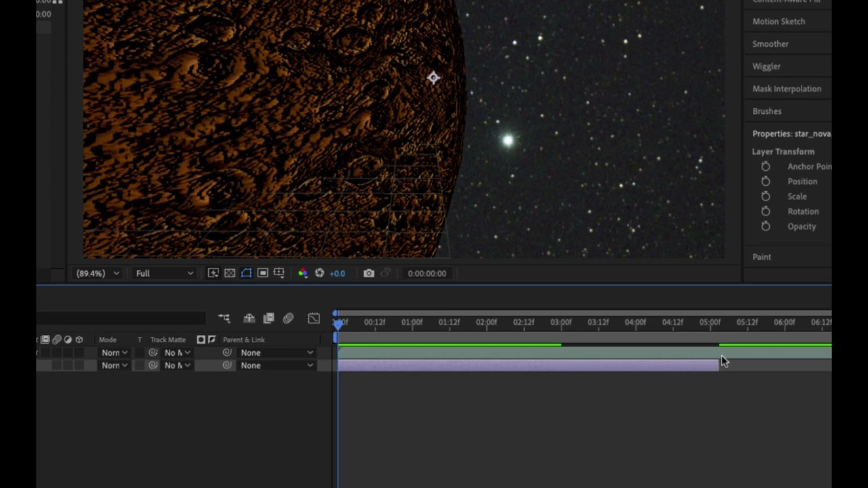Toggle Opacity stopwatch keyframing
868x488 pixels.
(766, 226)
